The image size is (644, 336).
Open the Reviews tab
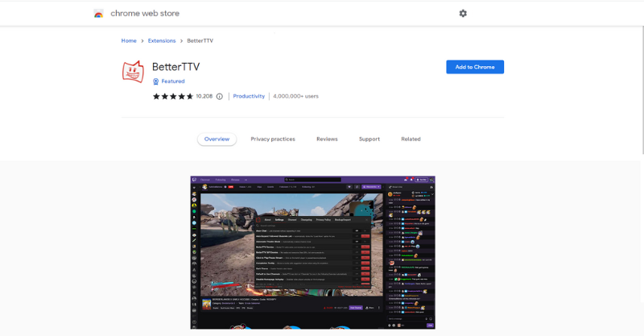(327, 139)
